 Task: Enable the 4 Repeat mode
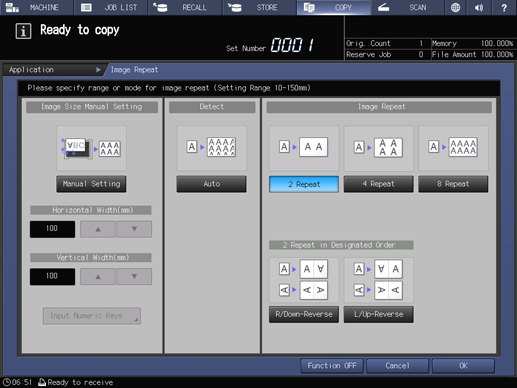379,184
